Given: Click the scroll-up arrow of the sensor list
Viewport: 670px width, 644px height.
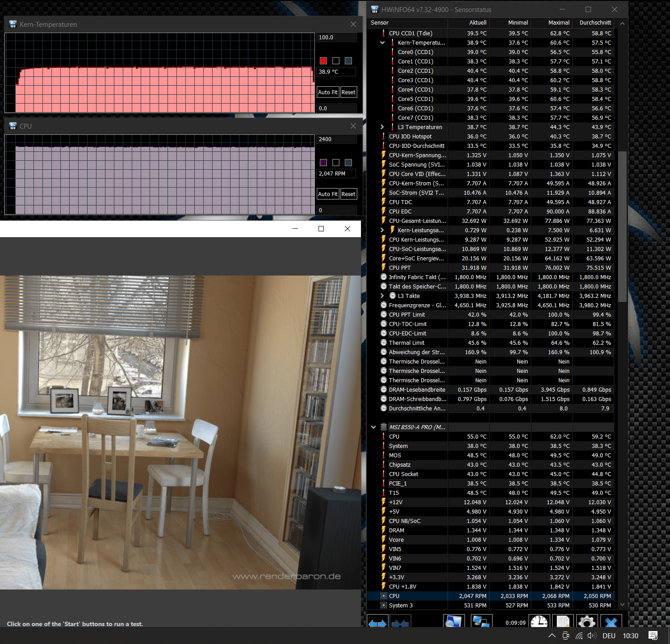Looking at the screenshot, I should click(x=622, y=23).
